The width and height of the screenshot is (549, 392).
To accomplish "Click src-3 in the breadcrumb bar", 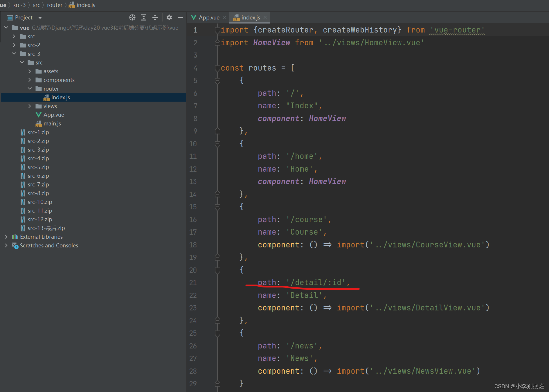I will point(19,5).
